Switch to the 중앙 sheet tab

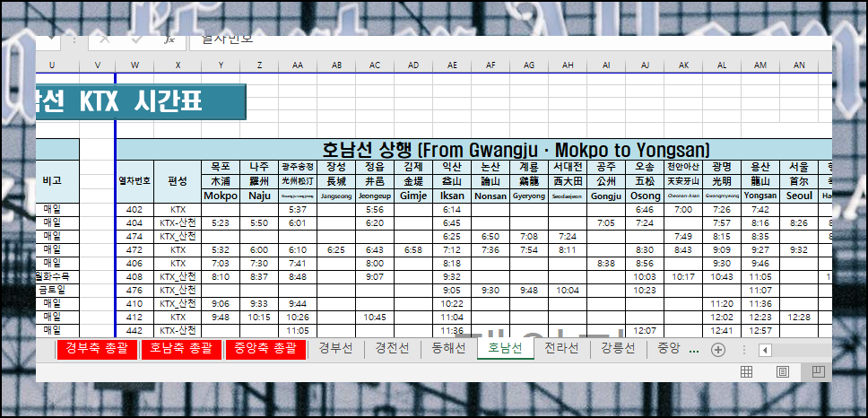[x=668, y=349]
